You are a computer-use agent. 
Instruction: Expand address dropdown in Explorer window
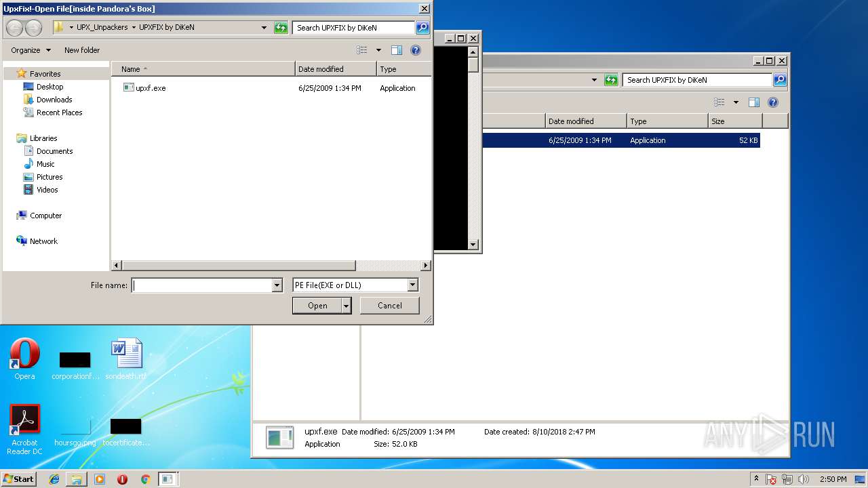coord(595,80)
